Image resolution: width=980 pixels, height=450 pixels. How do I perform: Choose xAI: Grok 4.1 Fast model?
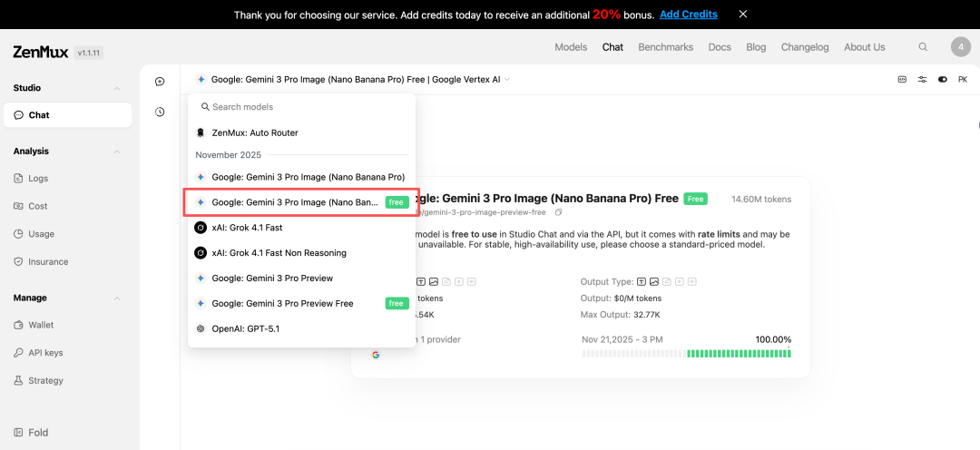[302, 228]
